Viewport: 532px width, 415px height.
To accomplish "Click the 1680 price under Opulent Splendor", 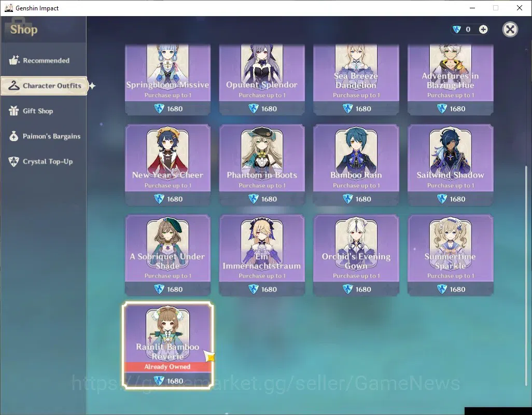I will tap(269, 108).
